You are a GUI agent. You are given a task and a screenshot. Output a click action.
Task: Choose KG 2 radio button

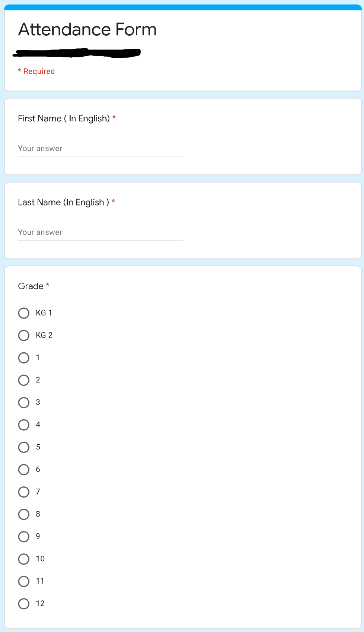point(24,335)
